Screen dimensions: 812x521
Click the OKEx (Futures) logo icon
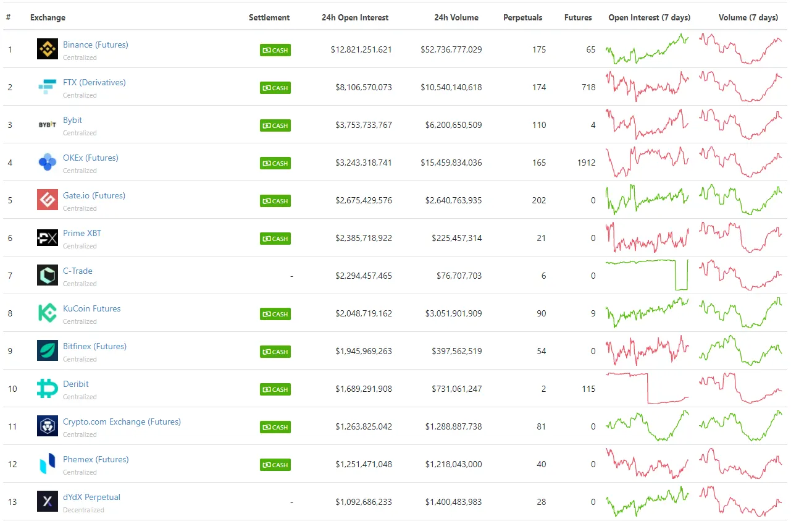click(x=48, y=163)
